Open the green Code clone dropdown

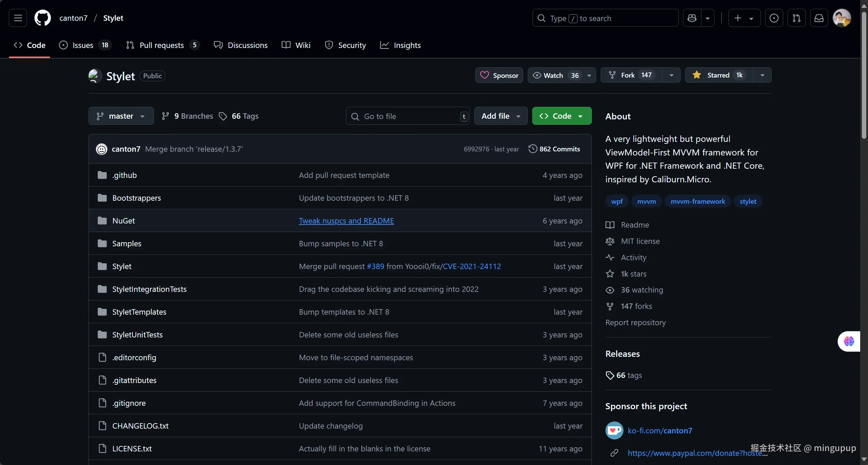[x=562, y=116]
